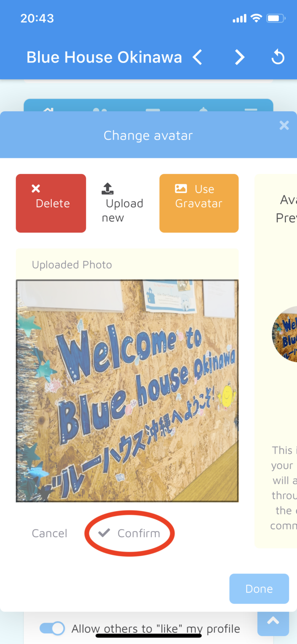297x644 pixels.
Task: Go back with the left chevron
Action: point(197,58)
